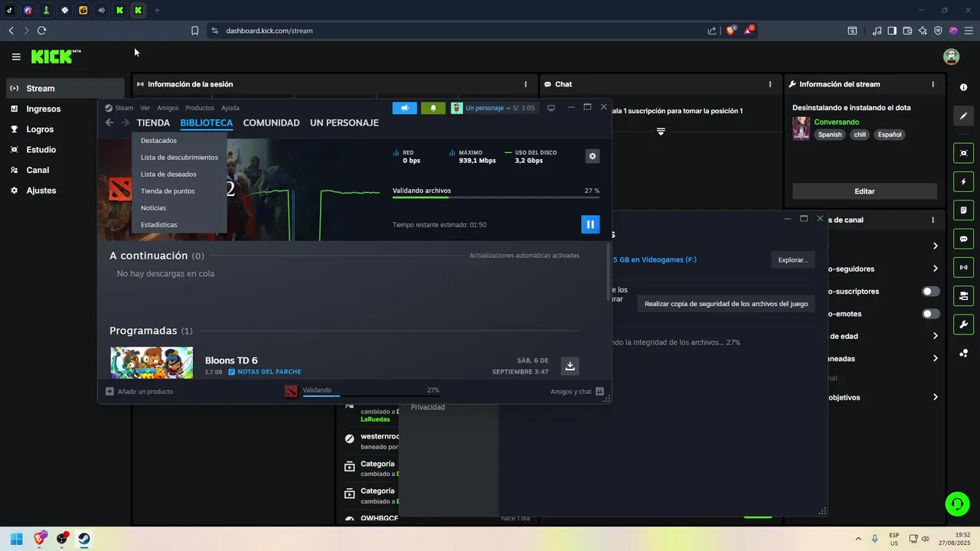
Task: Open Un personaje account dropdown in Steam
Action: click(x=488, y=108)
